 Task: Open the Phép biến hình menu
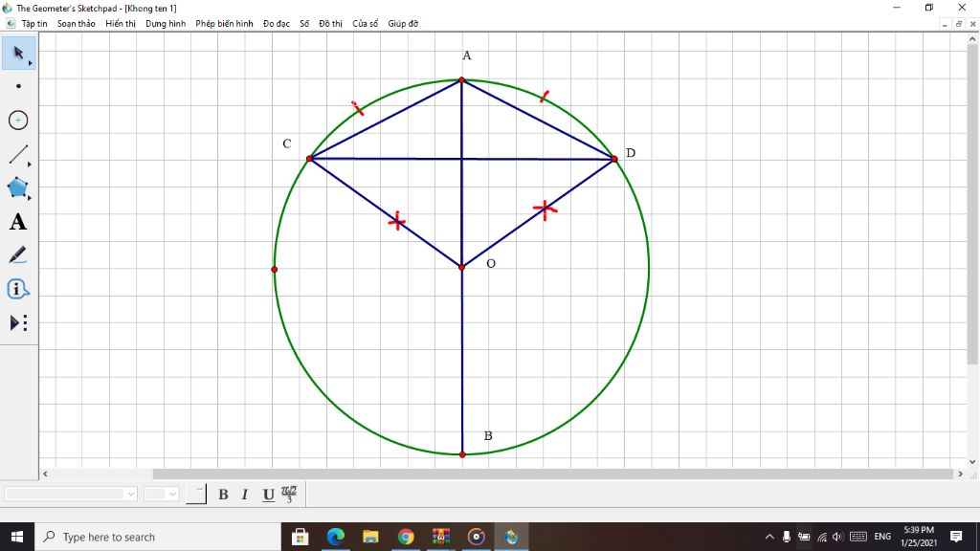[x=224, y=24]
